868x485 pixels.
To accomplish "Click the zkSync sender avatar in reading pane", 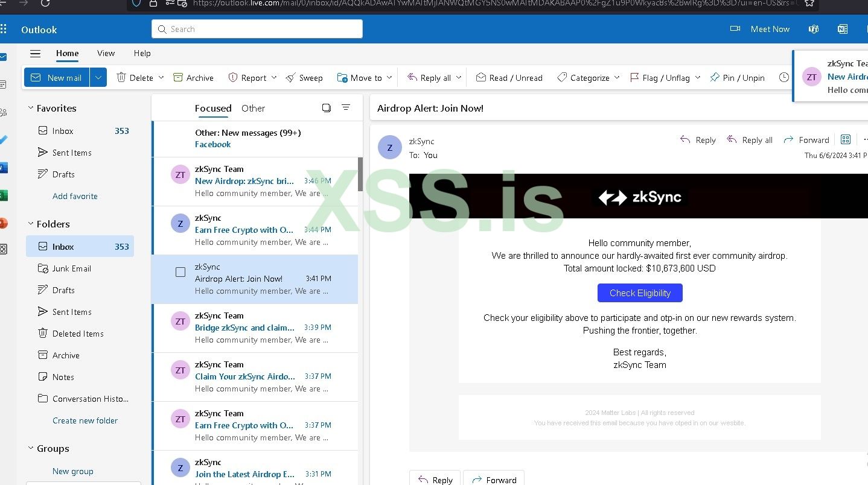I will (x=390, y=148).
